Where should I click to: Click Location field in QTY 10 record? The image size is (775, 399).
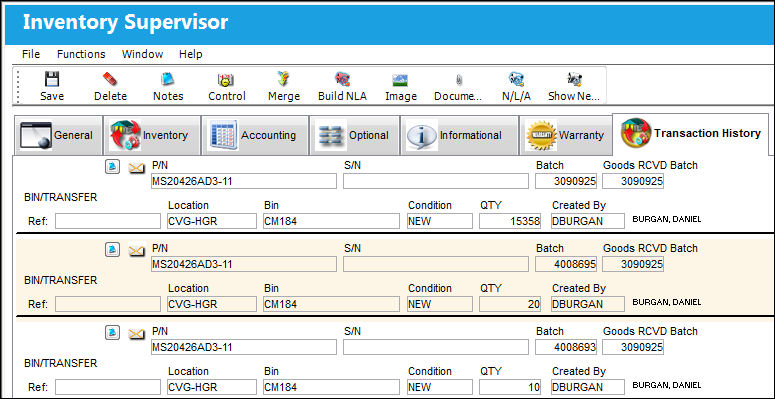[x=212, y=387]
